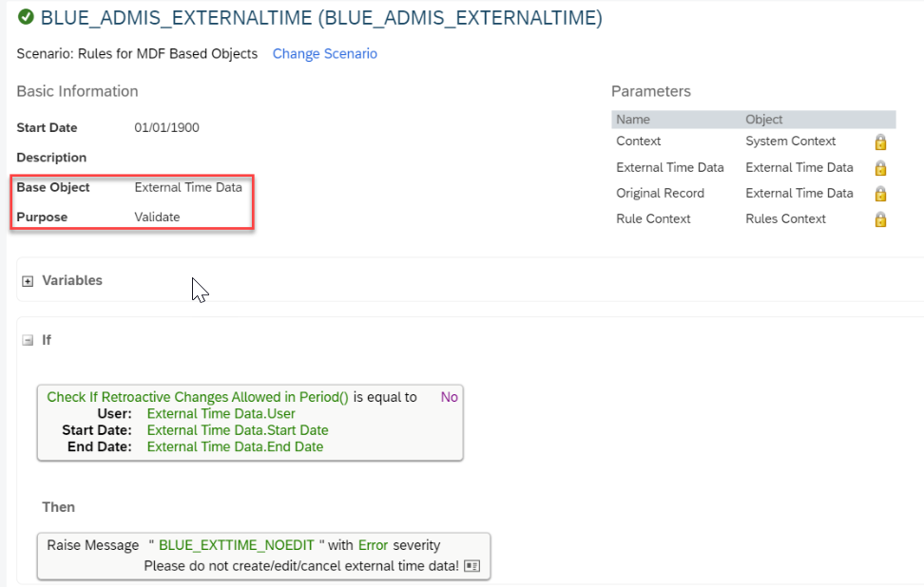The width and height of the screenshot is (924, 587).
Task: Expand the Variables section
Action: 28,281
